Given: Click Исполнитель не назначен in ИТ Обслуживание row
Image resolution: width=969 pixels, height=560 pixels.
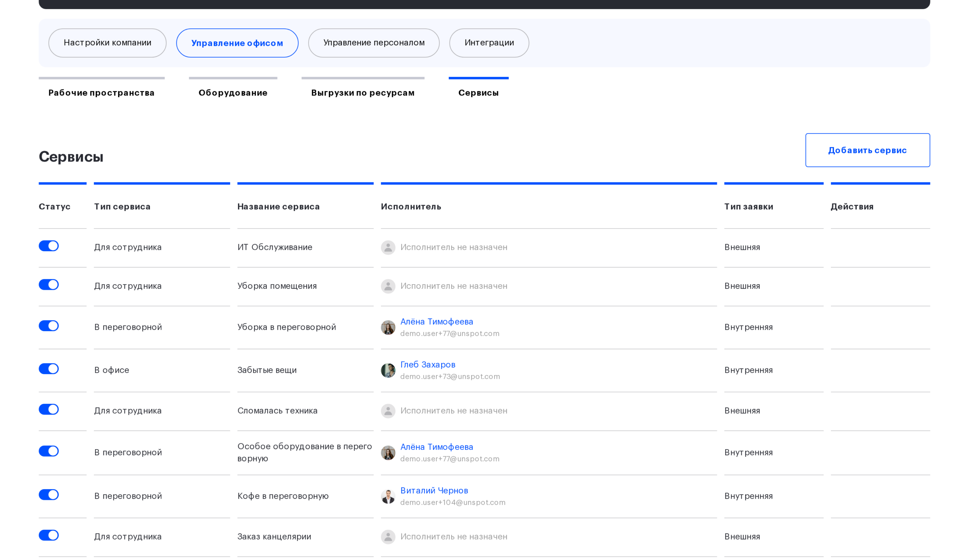Looking at the screenshot, I should click(454, 247).
